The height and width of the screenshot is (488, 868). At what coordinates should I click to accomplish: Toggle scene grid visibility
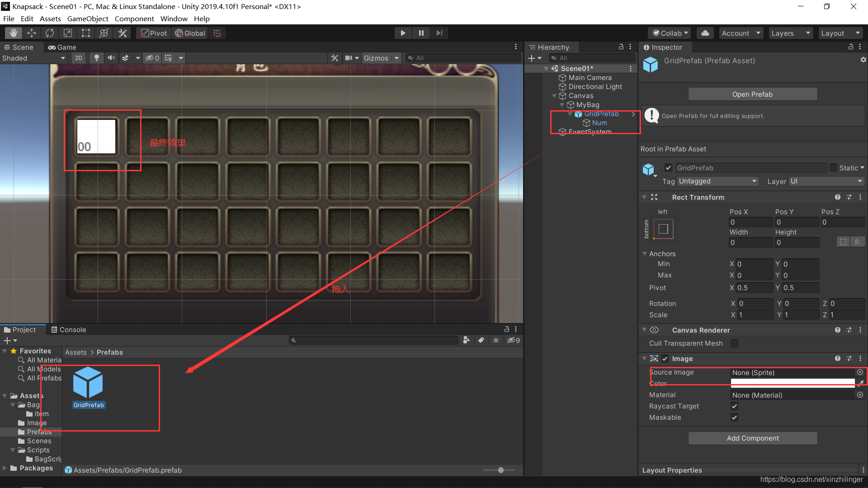tap(168, 58)
